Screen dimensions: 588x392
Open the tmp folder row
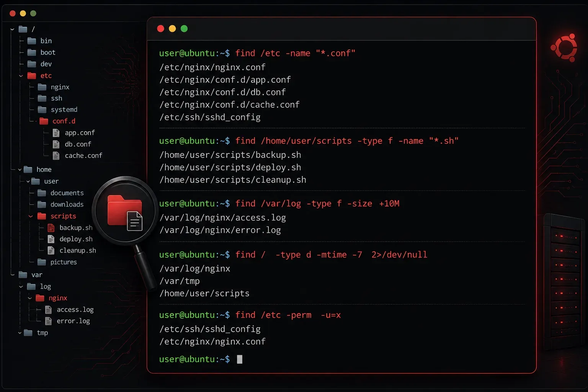point(36,333)
